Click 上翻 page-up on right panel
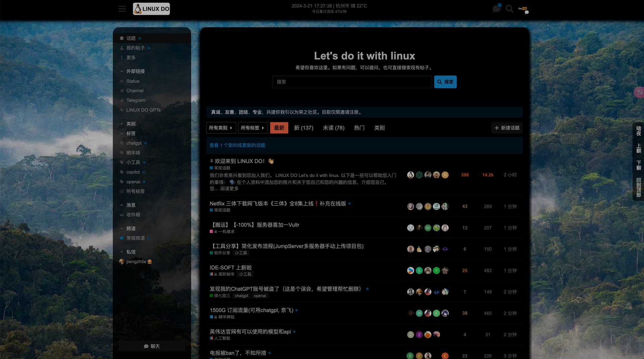This screenshot has height=359, width=644. point(639,148)
